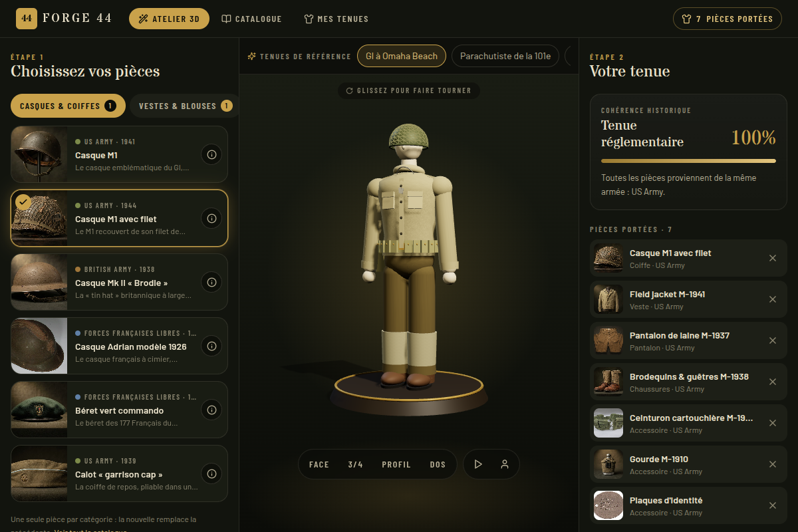The image size is (798, 532).
Task: Click the Field jacket M-1941 thumbnail
Action: point(608,299)
